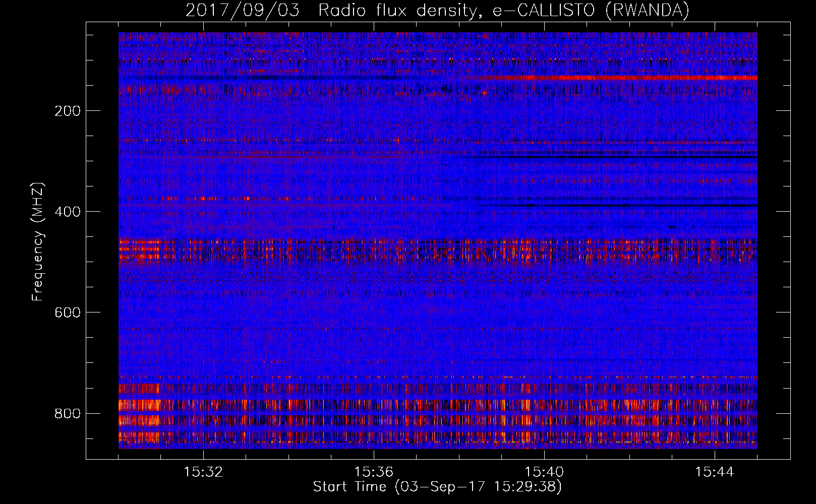The width and height of the screenshot is (816, 504).
Task: Click the 200 frequency tick label
Action: click(68, 111)
